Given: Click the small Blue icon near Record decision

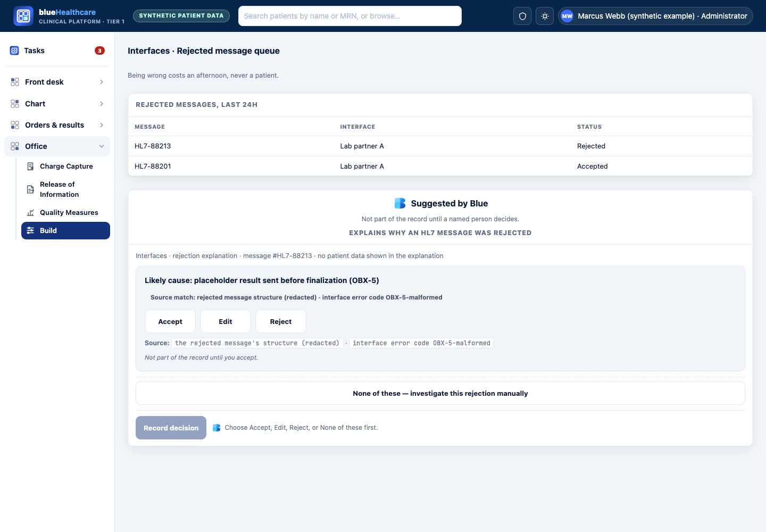Looking at the screenshot, I should pyautogui.click(x=217, y=428).
